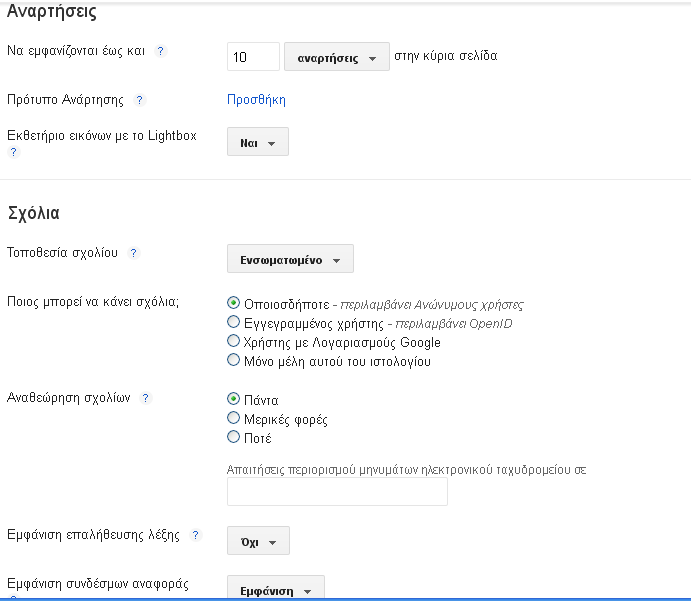Select Χρήστης με Λογαριασμούς Google option

point(233,341)
